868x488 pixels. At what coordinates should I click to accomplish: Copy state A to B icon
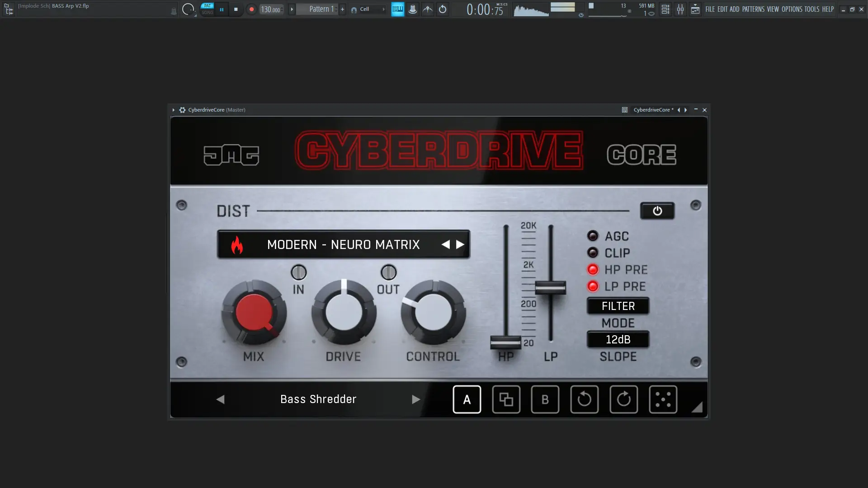point(506,399)
